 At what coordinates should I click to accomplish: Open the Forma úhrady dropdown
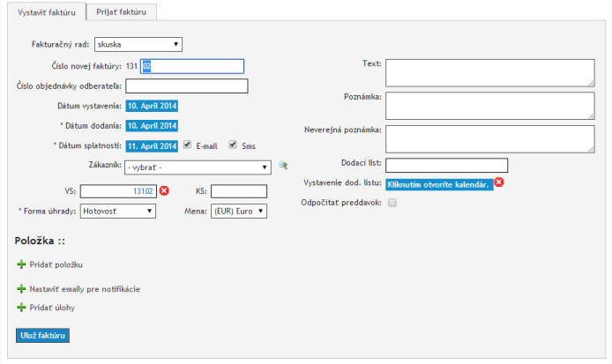(118, 212)
